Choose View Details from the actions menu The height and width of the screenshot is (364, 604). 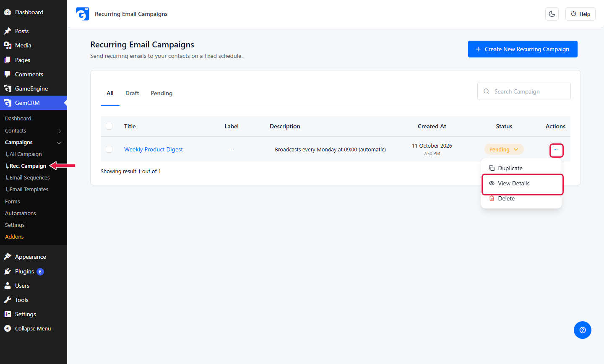coord(521,183)
